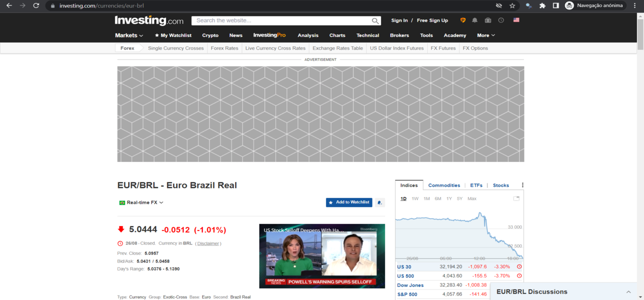The height and width of the screenshot is (300, 644).
Task: Open the Analysis menu item
Action: pos(308,35)
